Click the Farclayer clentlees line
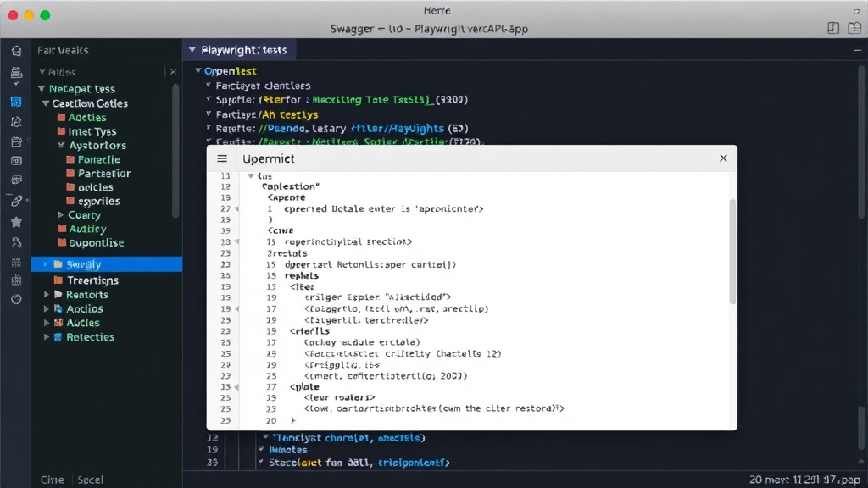Image resolution: width=868 pixels, height=488 pixels. [263, 86]
